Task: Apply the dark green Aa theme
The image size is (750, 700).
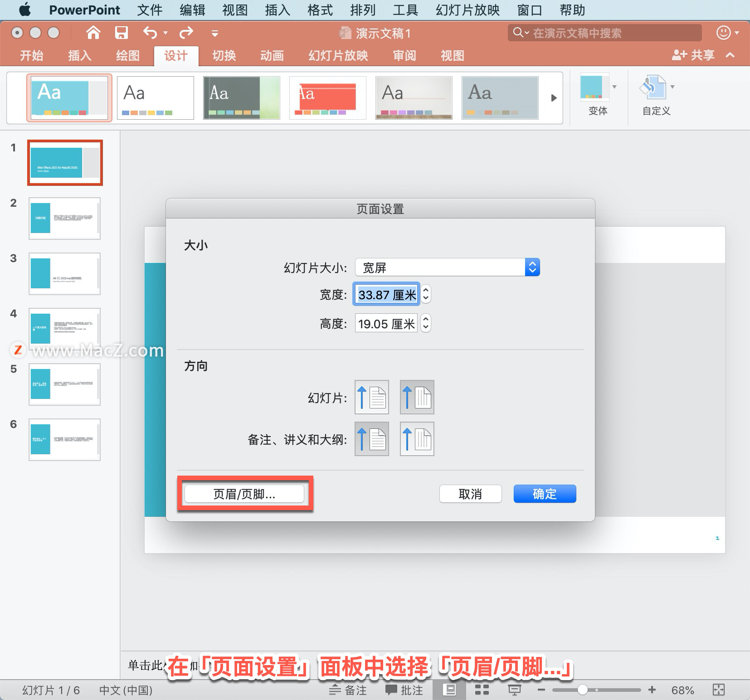Action: [242, 98]
